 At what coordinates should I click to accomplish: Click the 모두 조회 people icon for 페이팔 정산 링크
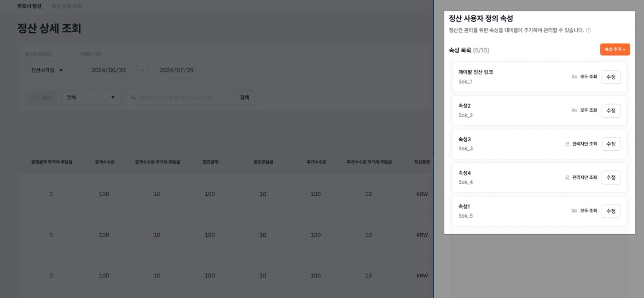pyautogui.click(x=574, y=77)
